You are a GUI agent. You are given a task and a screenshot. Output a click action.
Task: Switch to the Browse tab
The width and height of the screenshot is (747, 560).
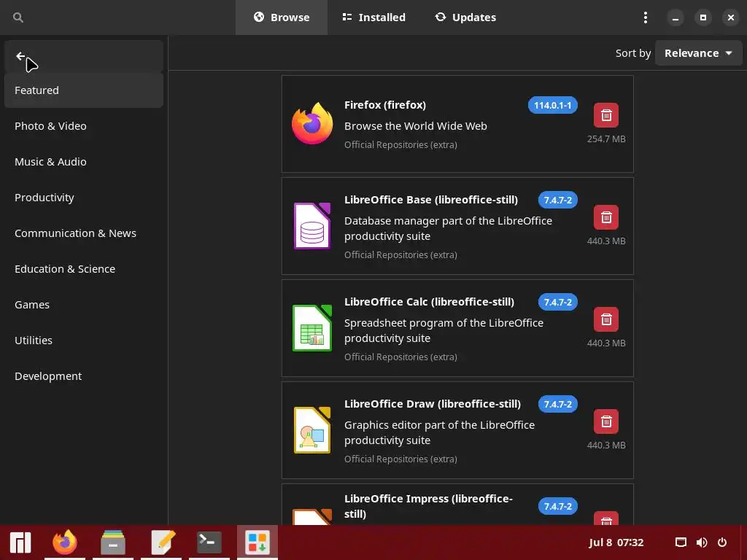(x=281, y=17)
